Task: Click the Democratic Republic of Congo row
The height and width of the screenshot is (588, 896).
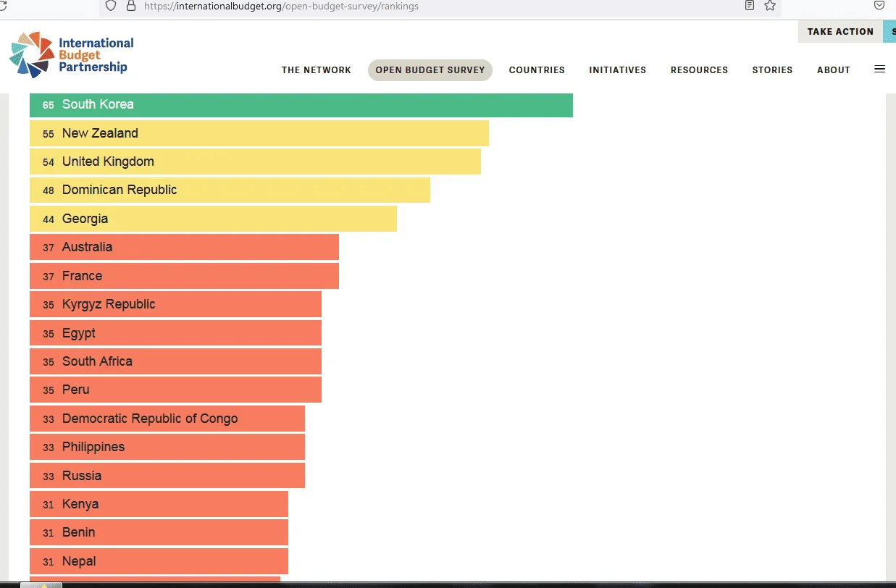Action: coord(167,419)
